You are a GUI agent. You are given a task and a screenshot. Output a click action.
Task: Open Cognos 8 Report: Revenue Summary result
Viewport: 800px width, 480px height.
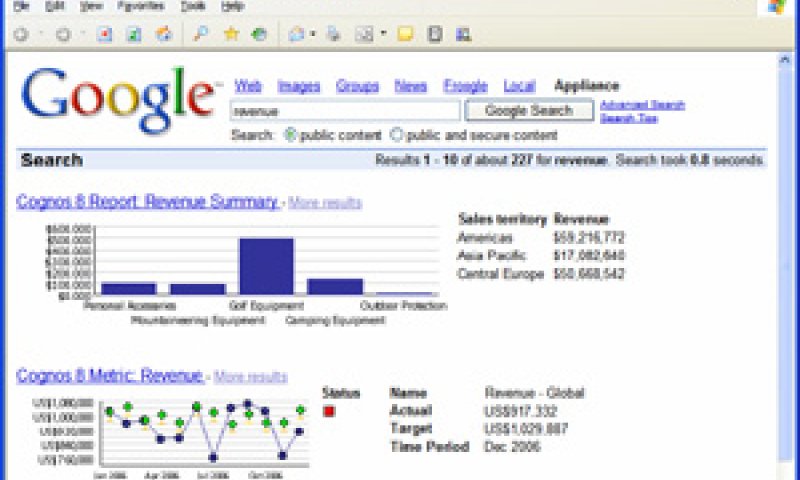[x=147, y=201]
